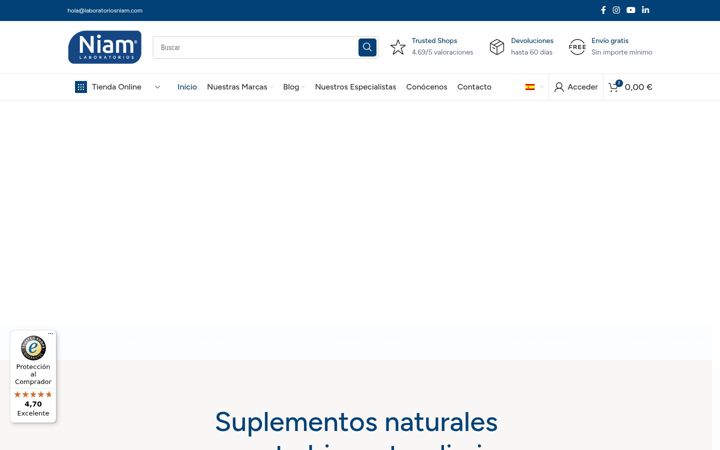The width and height of the screenshot is (720, 450).
Task: Expand the Nuestras Marcas submenu arrow
Action: 271,87
